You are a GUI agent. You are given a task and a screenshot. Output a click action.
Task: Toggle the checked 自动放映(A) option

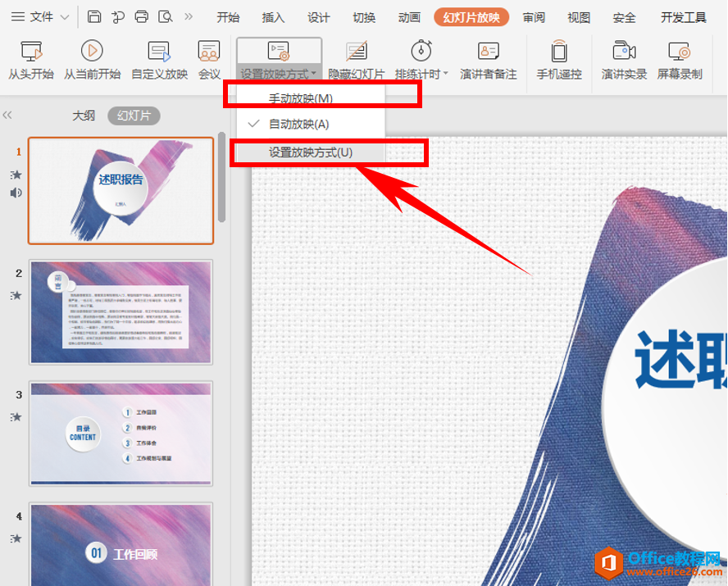311,124
